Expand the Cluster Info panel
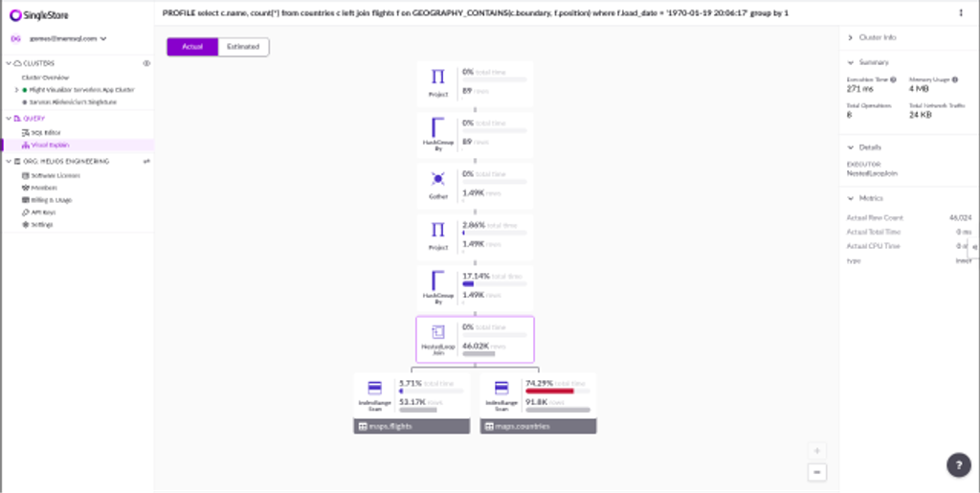Viewport: 980px width, 493px height. [850, 37]
